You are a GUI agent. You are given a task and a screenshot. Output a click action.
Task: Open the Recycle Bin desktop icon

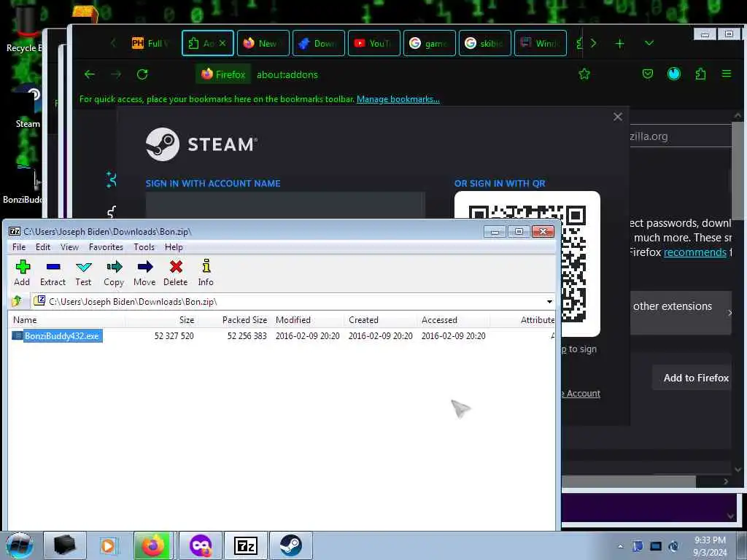click(x=24, y=31)
